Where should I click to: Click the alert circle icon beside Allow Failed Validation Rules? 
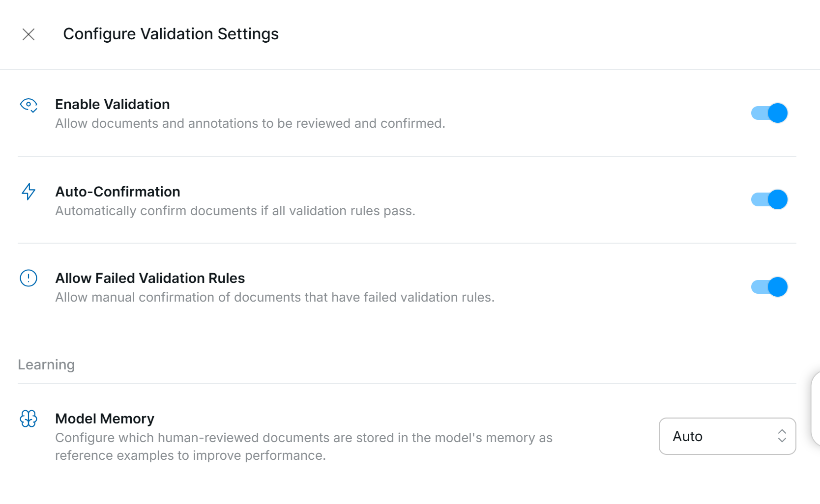point(28,278)
